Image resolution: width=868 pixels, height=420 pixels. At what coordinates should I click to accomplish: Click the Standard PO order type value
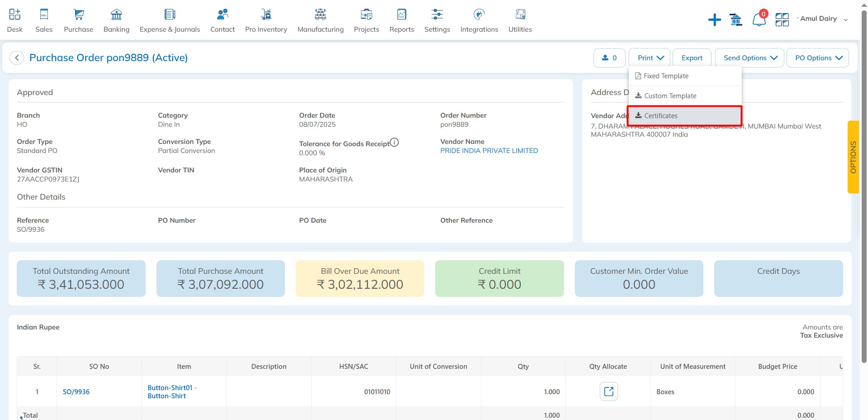(x=37, y=151)
